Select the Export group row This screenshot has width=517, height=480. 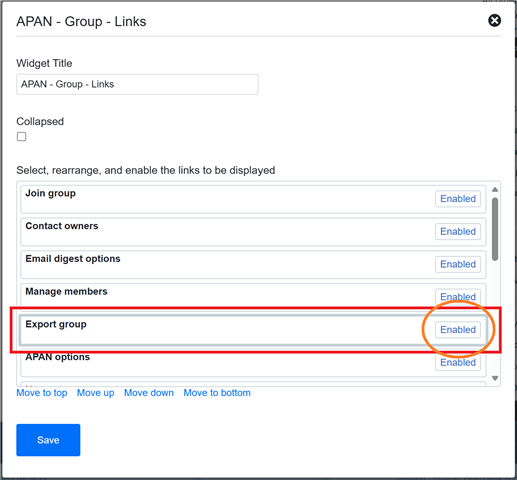tap(253, 330)
